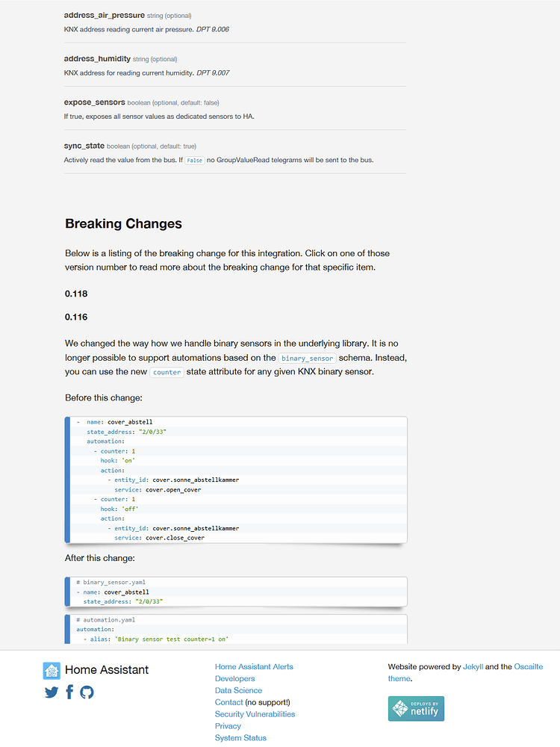The width and height of the screenshot is (560, 747).
Task: Visit the Developers page
Action: tap(235, 678)
